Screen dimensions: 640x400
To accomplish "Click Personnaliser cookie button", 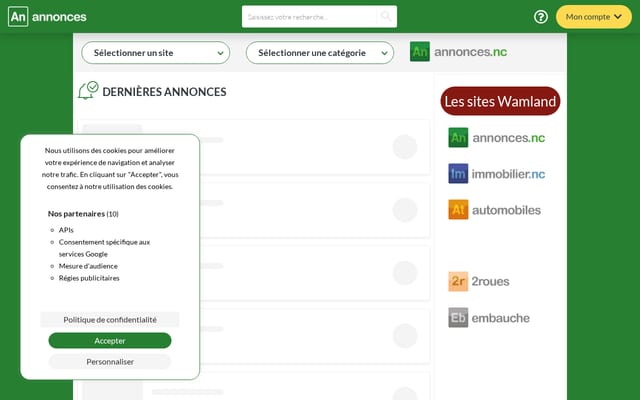I will pyautogui.click(x=110, y=362).
